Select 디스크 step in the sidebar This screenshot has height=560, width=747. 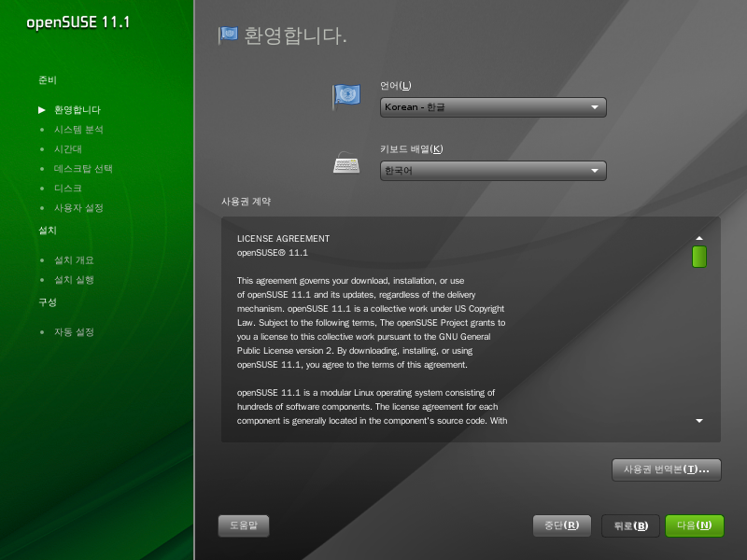(67, 189)
